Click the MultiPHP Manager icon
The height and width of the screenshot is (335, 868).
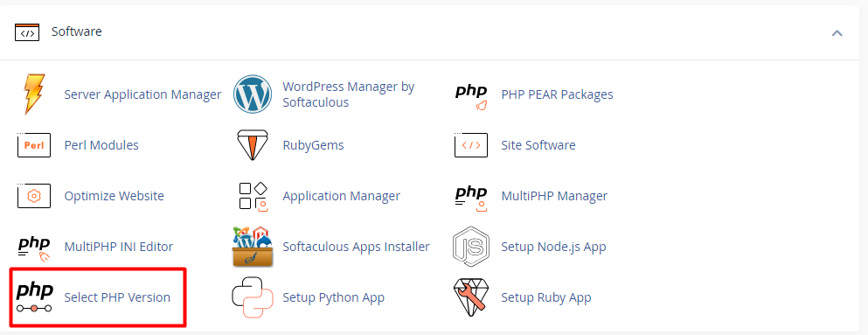click(x=471, y=199)
